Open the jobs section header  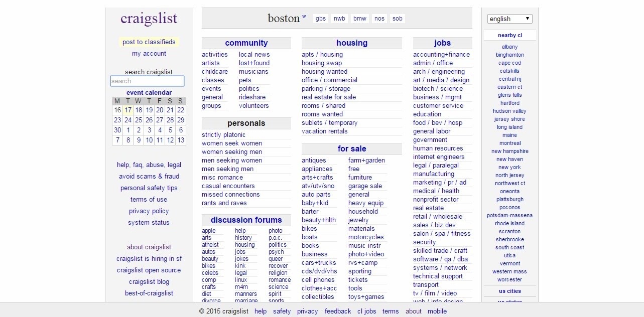click(443, 43)
